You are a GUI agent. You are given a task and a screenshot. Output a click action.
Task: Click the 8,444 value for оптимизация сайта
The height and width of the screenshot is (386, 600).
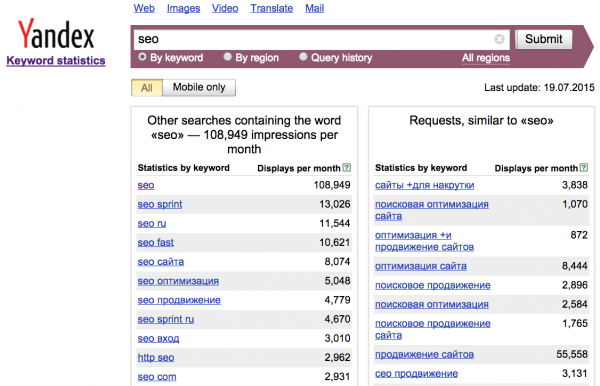click(x=574, y=266)
